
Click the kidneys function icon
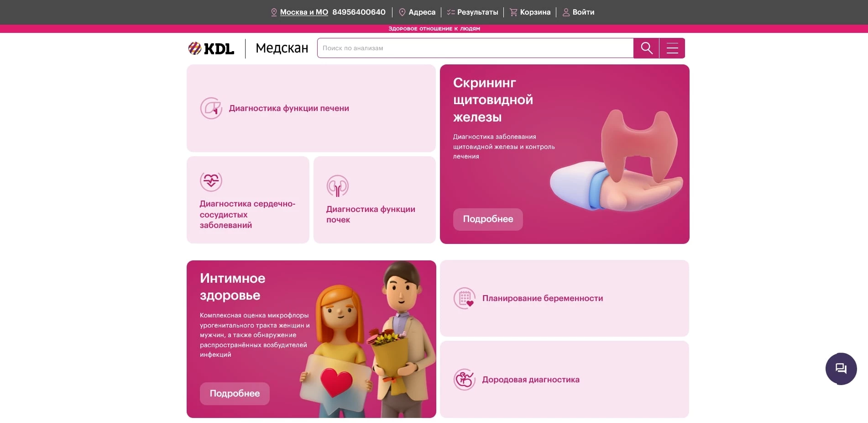338,186
